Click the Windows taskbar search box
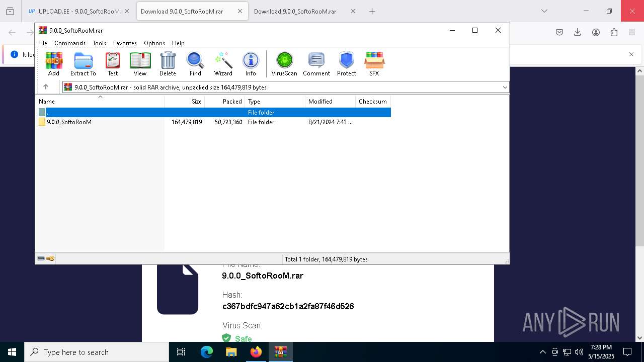The width and height of the screenshot is (644, 362). click(97, 352)
